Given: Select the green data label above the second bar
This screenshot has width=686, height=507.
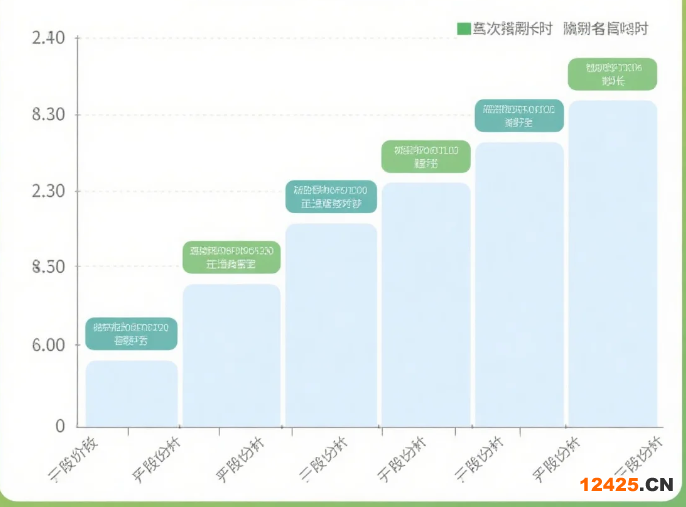Looking at the screenshot, I should tap(231, 257).
